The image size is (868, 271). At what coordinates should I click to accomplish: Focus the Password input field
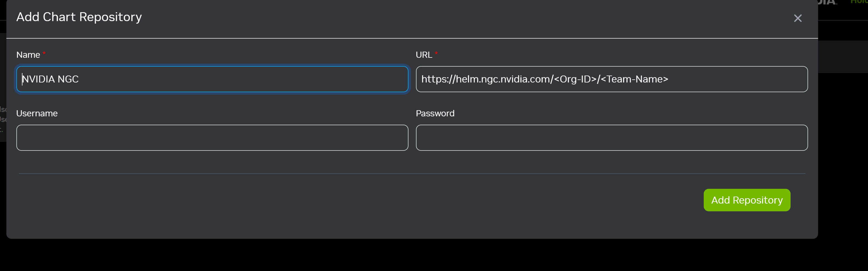point(611,137)
